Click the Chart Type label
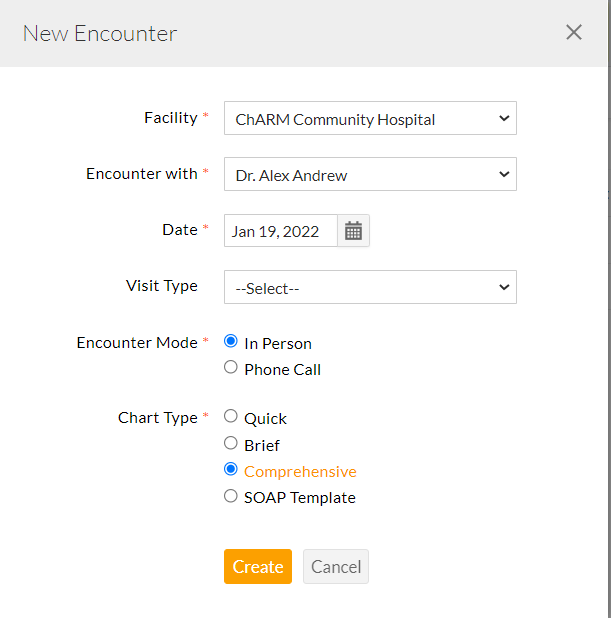This screenshot has width=611, height=618. [158, 417]
